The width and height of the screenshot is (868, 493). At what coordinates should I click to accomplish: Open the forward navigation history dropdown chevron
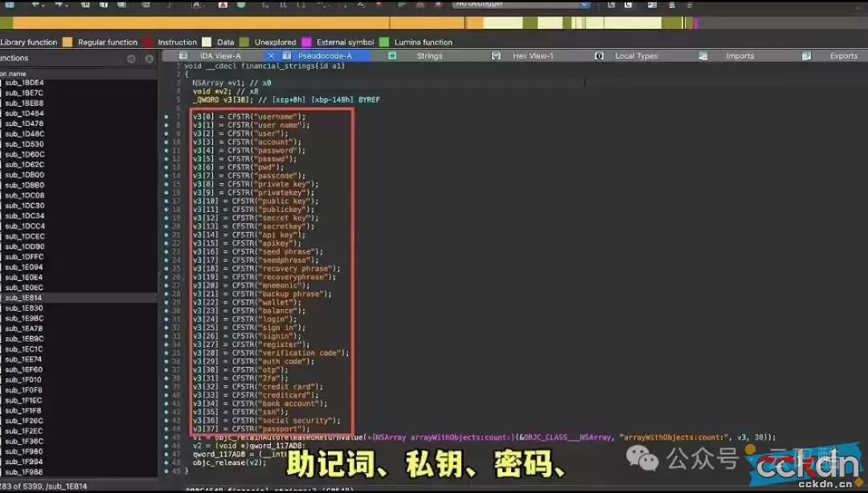tap(67, 5)
